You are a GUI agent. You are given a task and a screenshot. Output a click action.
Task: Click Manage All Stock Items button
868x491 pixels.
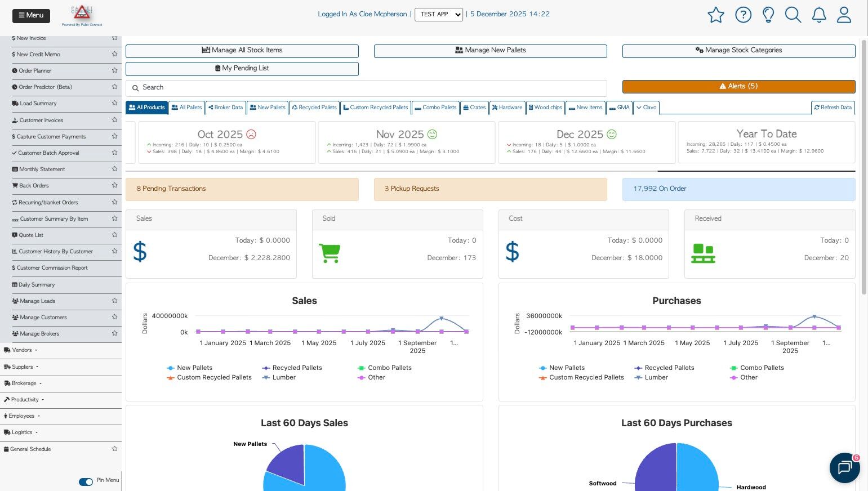[242, 51]
